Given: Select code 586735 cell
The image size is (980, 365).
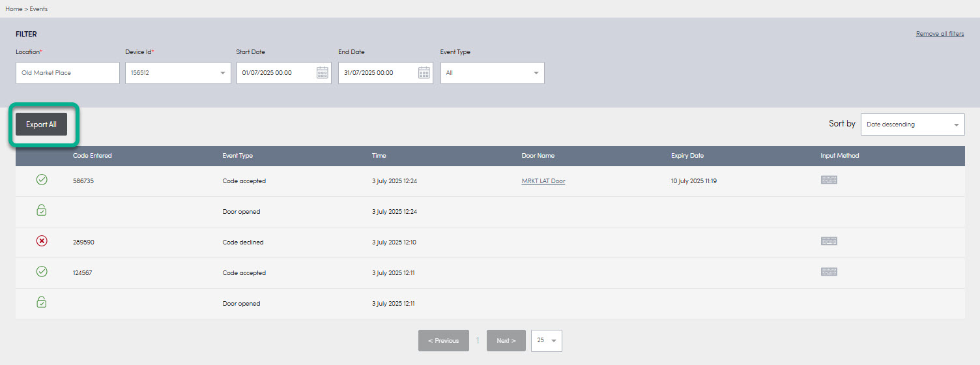Looking at the screenshot, I should (83, 181).
